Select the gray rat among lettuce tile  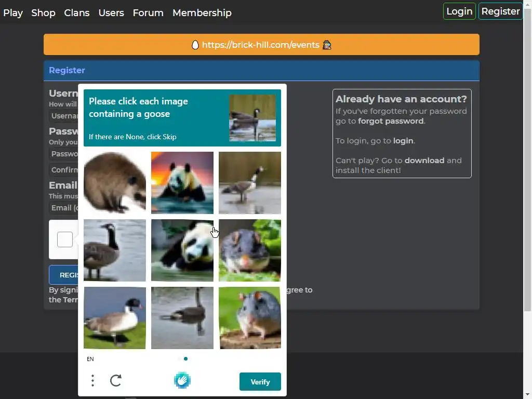point(250,250)
